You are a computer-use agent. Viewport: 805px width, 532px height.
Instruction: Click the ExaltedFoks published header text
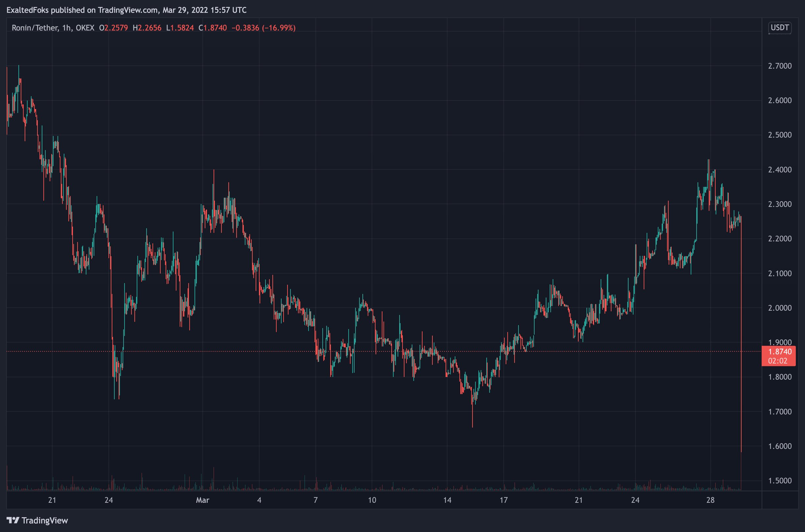coord(126,10)
